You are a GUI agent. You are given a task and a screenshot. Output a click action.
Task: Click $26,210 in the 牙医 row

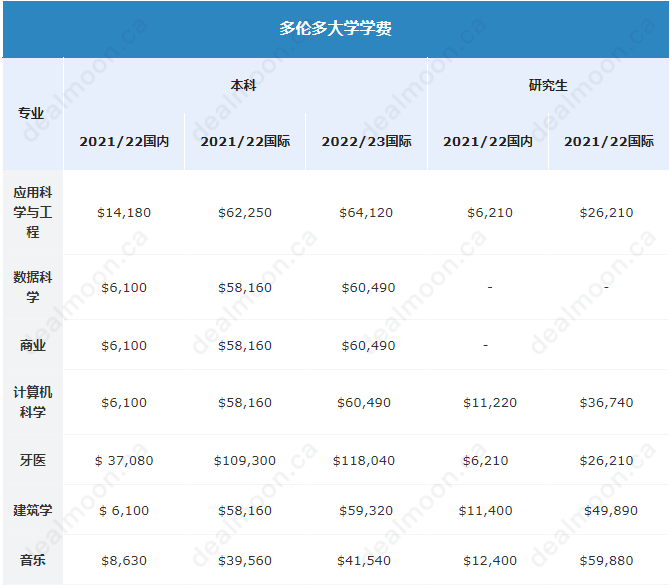tap(606, 461)
